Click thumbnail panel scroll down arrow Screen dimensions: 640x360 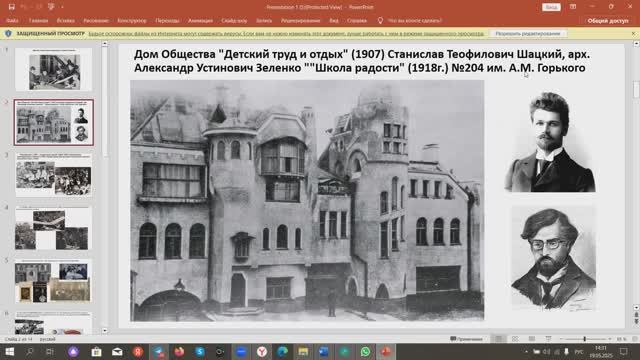click(x=105, y=331)
